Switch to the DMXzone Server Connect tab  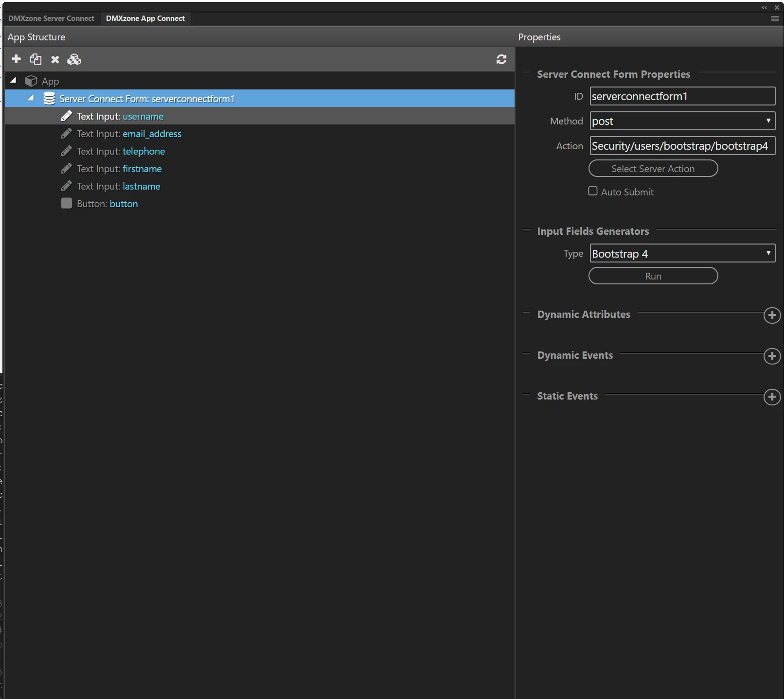(51, 18)
